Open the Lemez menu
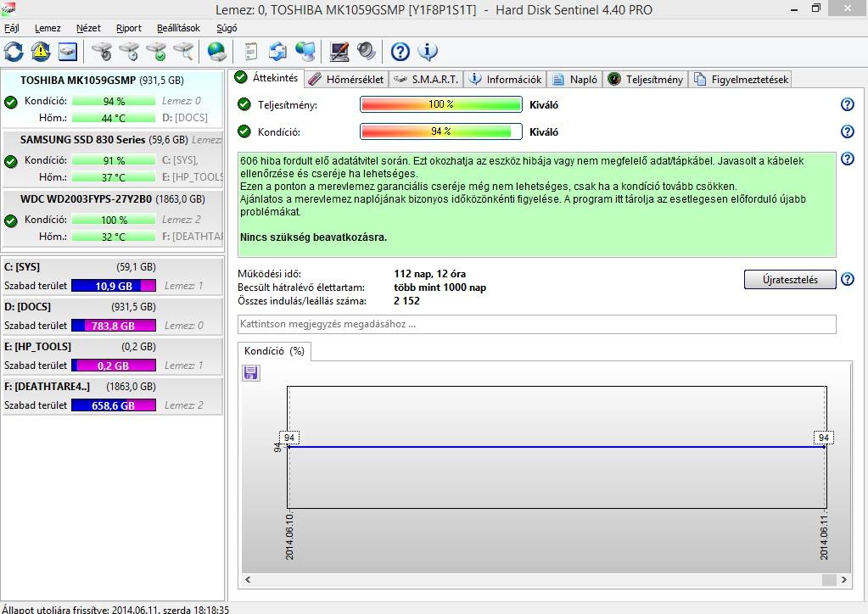Viewport: 868px width, 614px height. coord(48,28)
